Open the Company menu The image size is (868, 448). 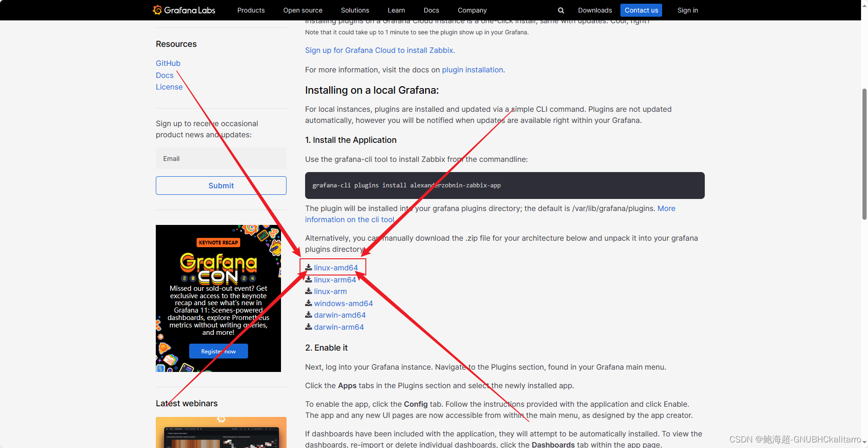[472, 10]
